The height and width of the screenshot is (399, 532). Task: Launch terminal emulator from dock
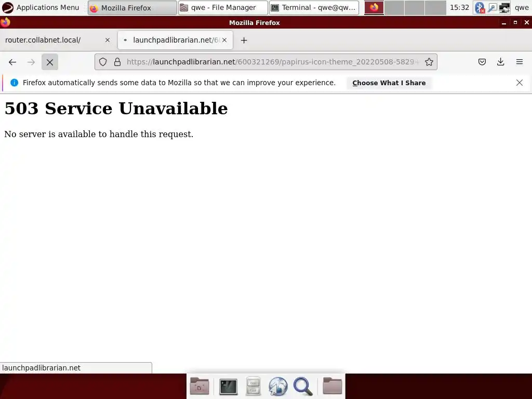click(x=229, y=387)
